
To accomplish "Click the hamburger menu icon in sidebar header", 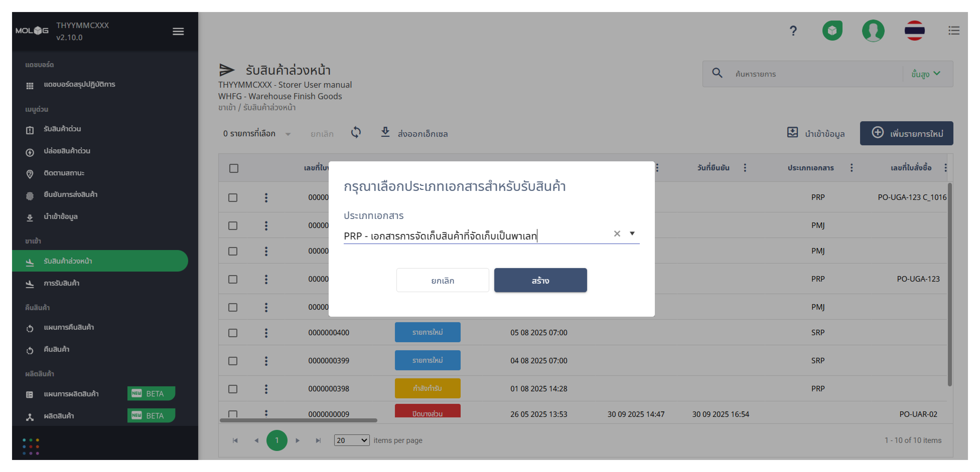I will (178, 31).
